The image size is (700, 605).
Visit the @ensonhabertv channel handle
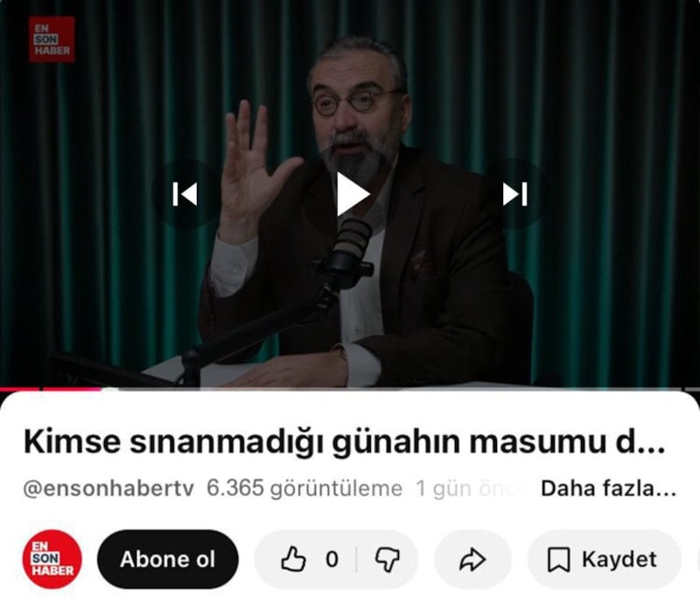(x=108, y=489)
